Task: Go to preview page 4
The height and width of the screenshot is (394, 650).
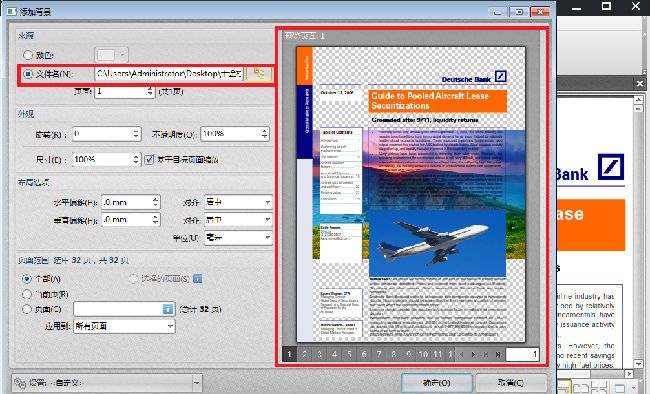Action: click(334, 354)
